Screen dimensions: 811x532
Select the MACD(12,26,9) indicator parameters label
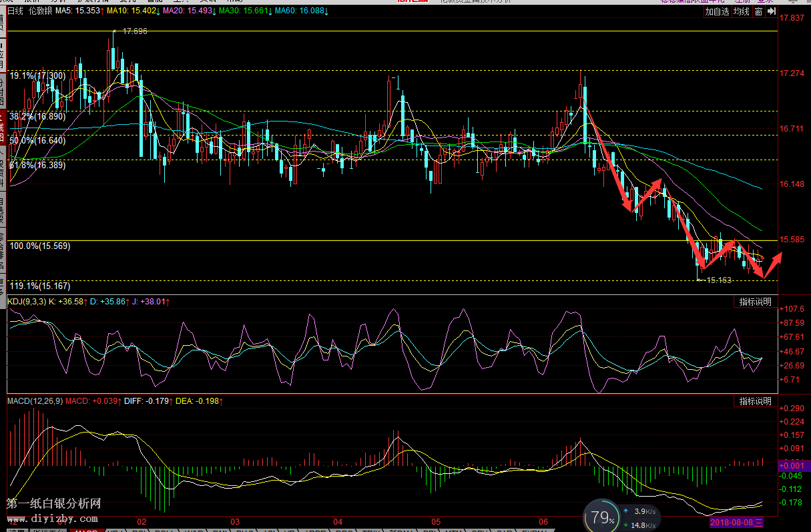34,401
